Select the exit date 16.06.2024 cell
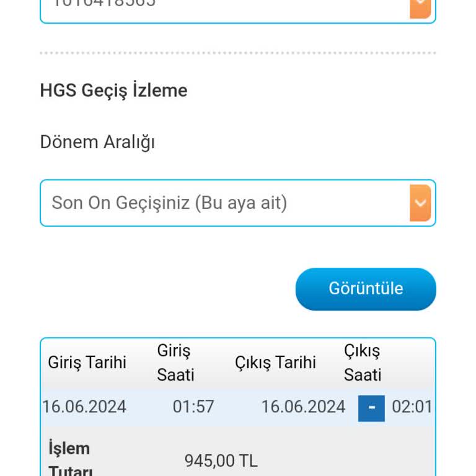This screenshot has width=476, height=476. coord(303,407)
